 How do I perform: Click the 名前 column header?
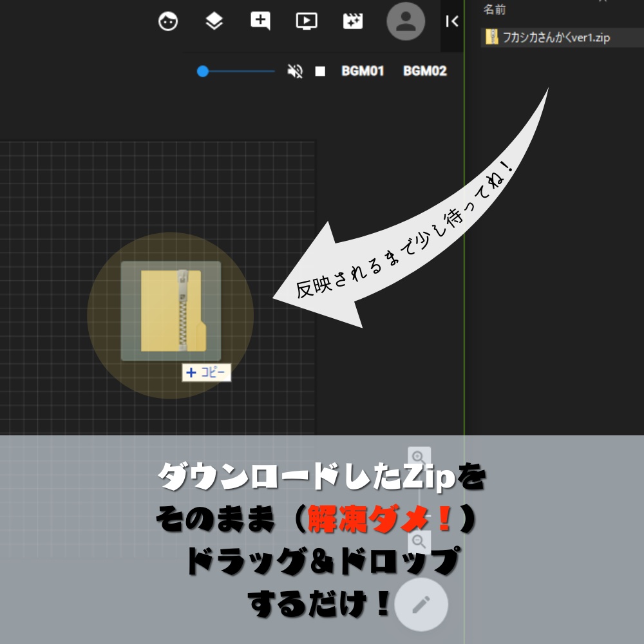(495, 10)
